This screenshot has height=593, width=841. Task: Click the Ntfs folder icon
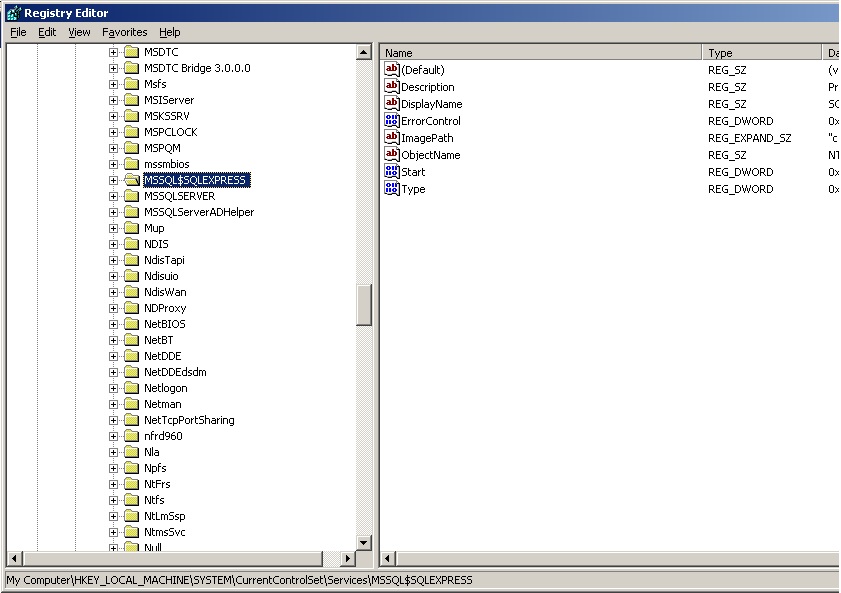point(131,500)
